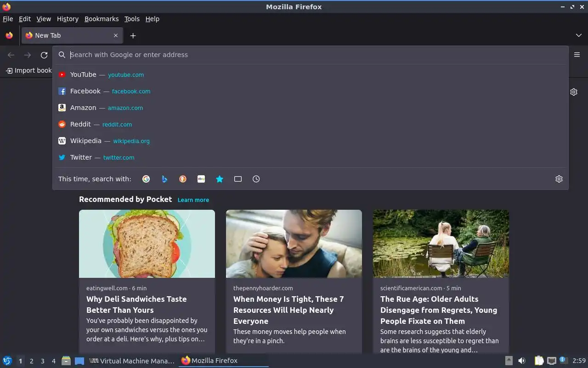Viewport: 588px width, 368px height.
Task: Open new tab page personalize gear
Action: pyautogui.click(x=574, y=92)
